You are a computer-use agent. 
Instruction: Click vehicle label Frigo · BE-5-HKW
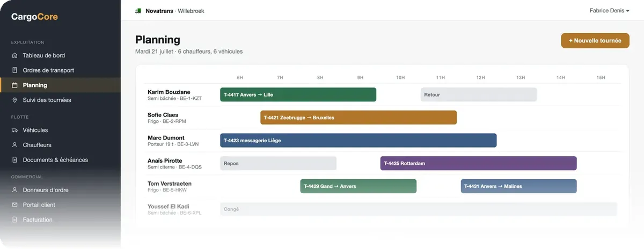click(x=167, y=191)
